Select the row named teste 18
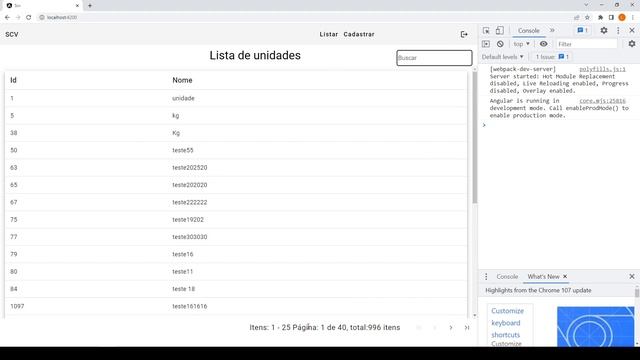 point(236,289)
